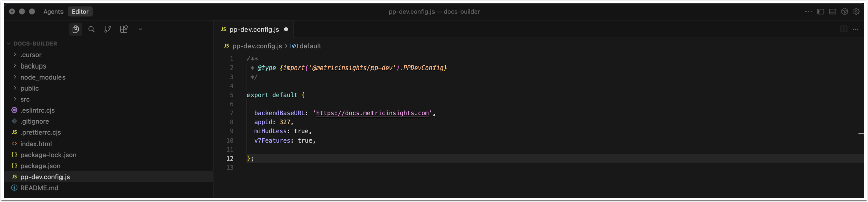868x202 pixels.
Task: Collapse the DOCS-BUILDER root folder
Action: click(35, 44)
